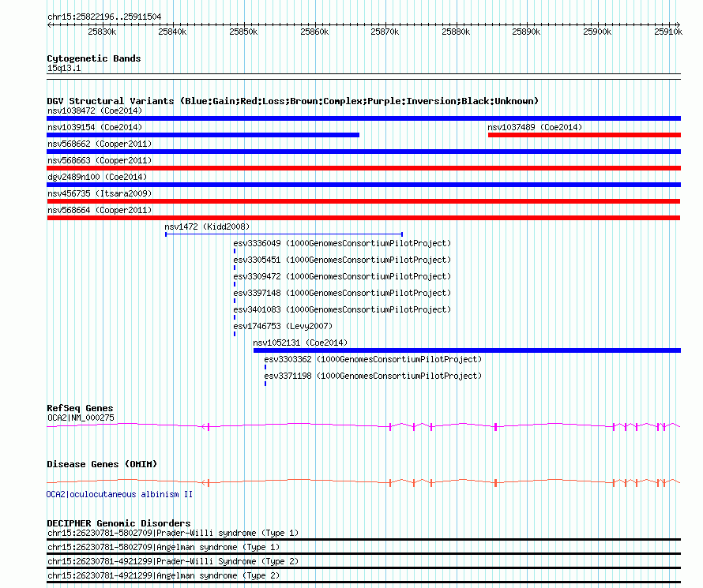
Task: Open variant nsv1037489 (Coe2014) label
Action: [x=535, y=127]
